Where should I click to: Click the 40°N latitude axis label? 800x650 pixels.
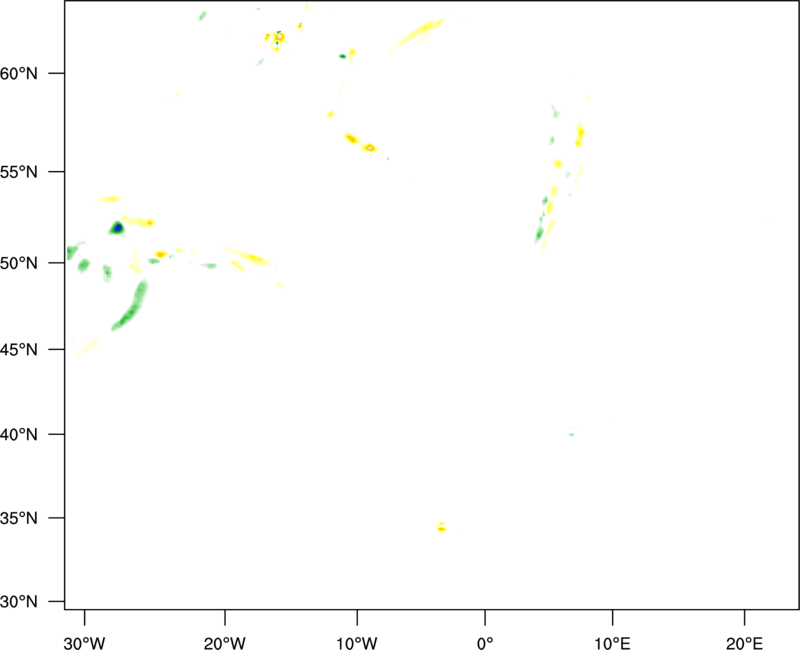coord(19,435)
